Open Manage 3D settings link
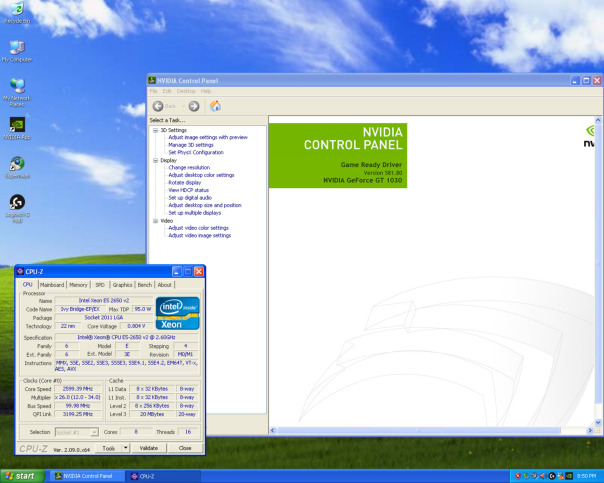Image resolution: width=604 pixels, height=483 pixels. coord(190,145)
